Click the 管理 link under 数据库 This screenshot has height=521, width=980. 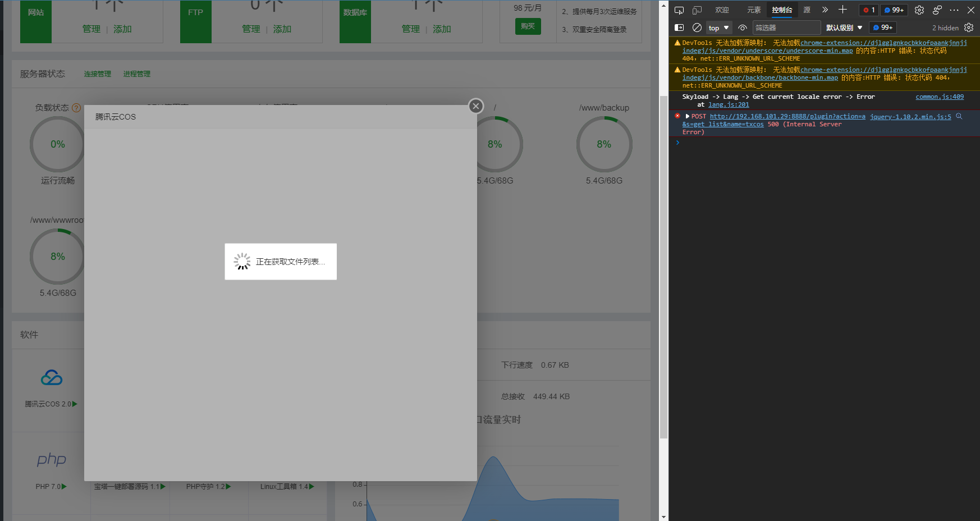click(411, 29)
